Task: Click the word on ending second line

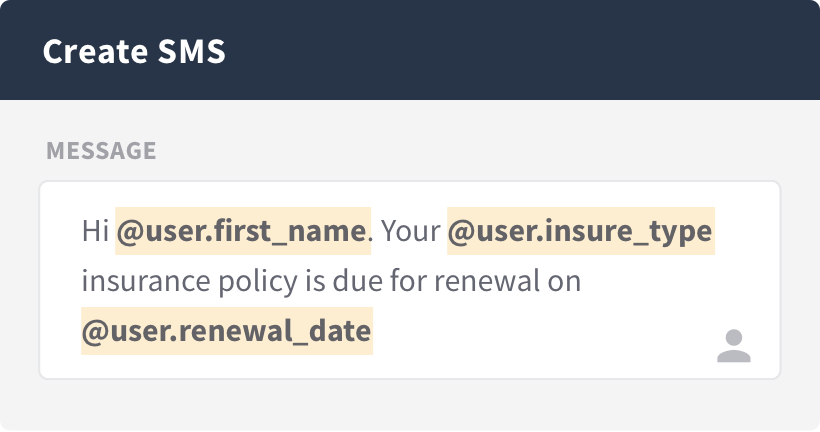Action: pos(564,281)
